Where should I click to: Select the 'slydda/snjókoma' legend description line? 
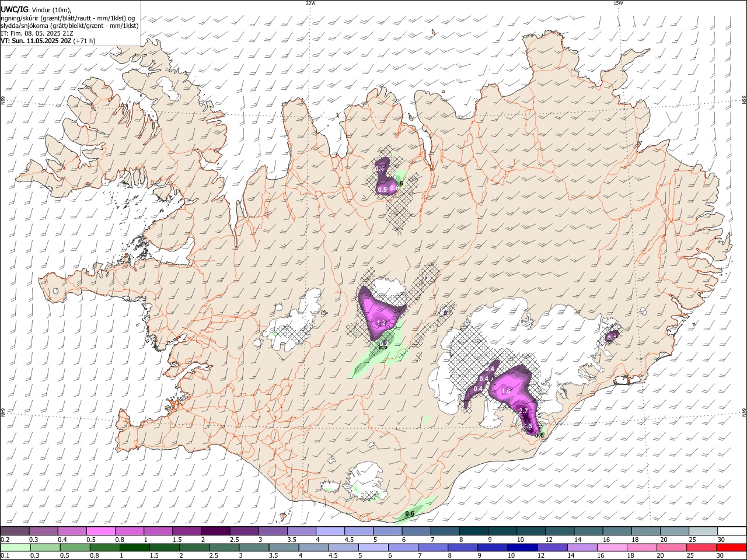coord(69,26)
